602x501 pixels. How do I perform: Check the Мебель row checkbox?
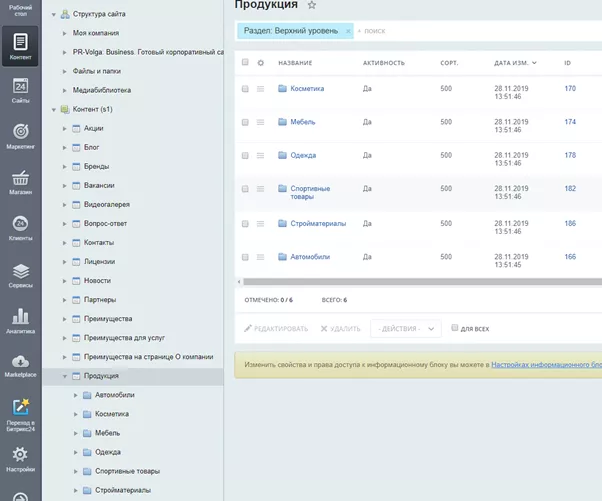(245, 122)
